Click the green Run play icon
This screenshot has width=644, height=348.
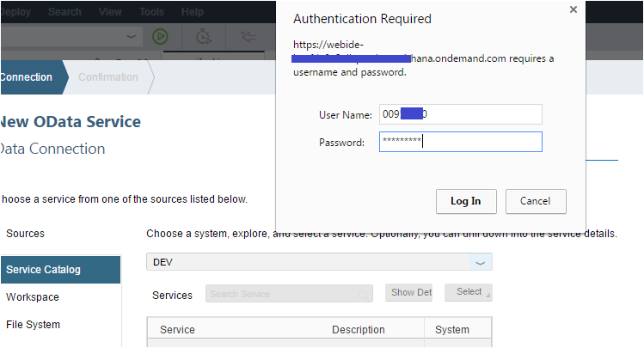tap(160, 37)
